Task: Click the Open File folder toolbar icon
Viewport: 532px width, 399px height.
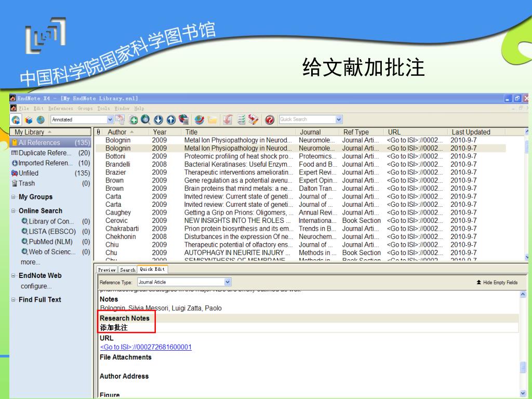Action: pos(212,120)
